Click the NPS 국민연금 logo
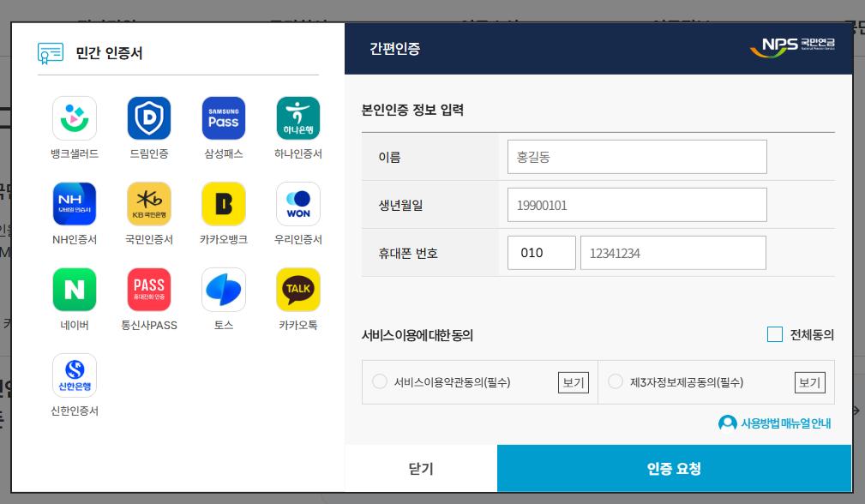Viewport: 865px width, 504px height. tap(792, 47)
